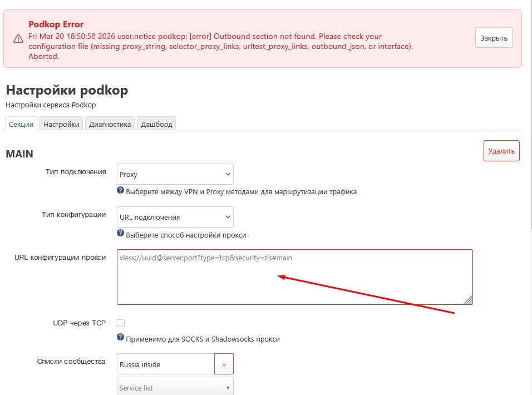Open the Дашборд tab

coord(156,124)
